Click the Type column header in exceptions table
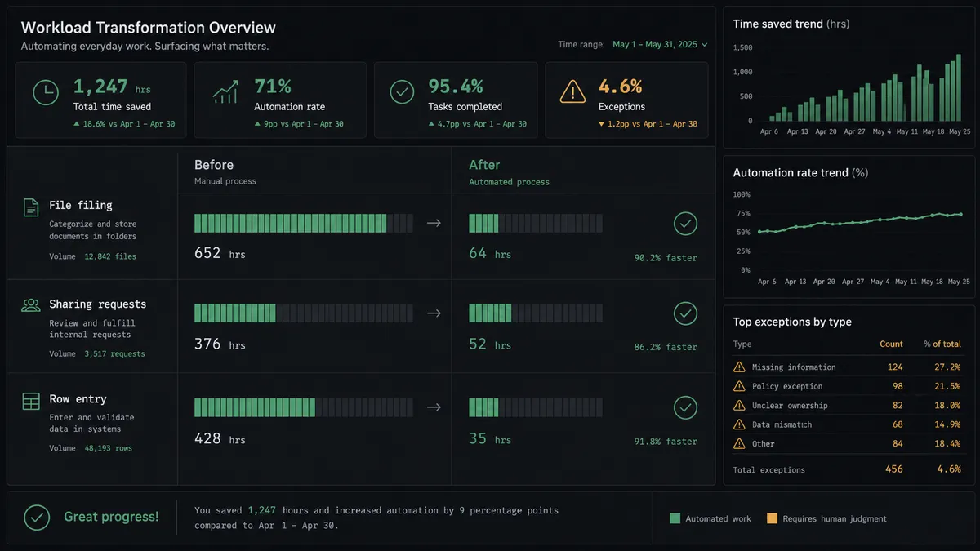The height and width of the screenshot is (551, 980). pos(742,344)
